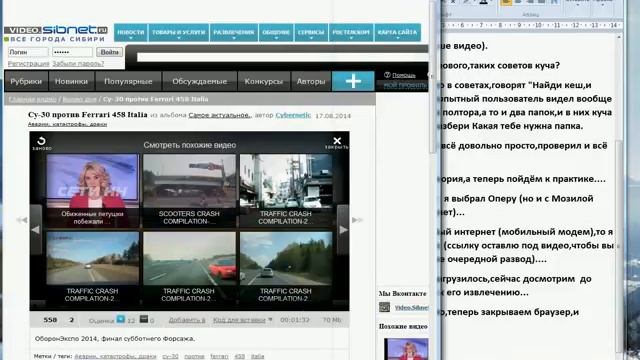This screenshot has height=360, width=640.
Task: Open the Конкурсы tab
Action: (x=263, y=81)
